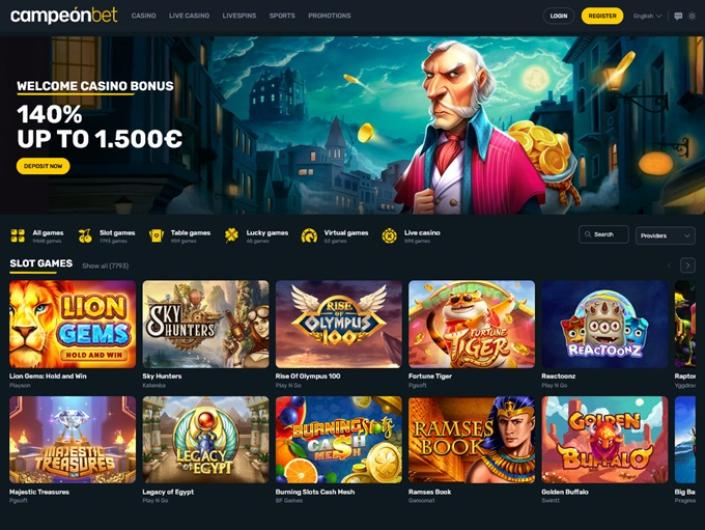Click into the games Search field

click(x=603, y=235)
